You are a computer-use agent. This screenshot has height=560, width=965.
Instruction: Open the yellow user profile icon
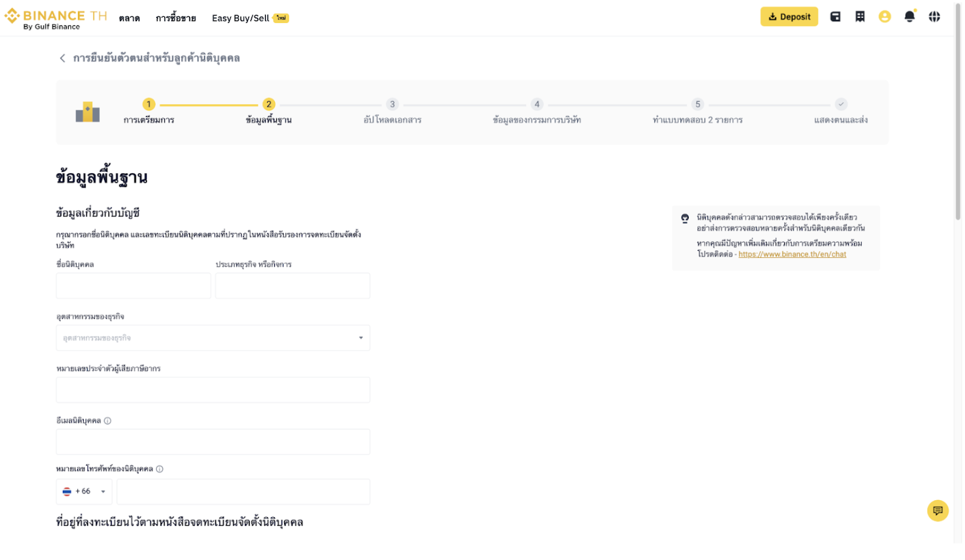coord(884,17)
